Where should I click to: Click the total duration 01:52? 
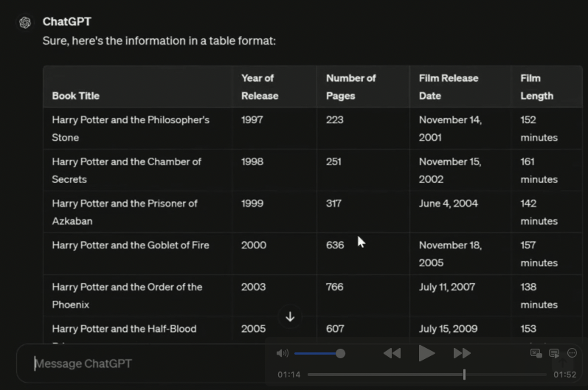click(x=564, y=375)
